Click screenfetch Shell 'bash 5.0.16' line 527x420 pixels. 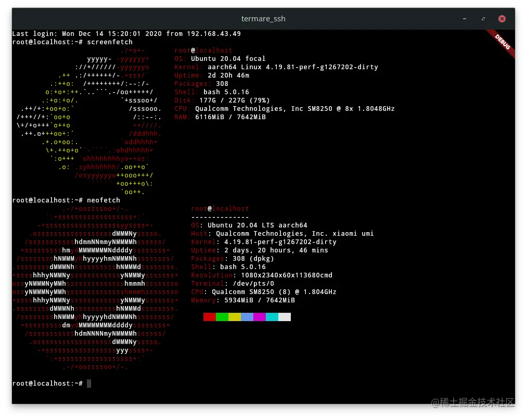(212, 92)
